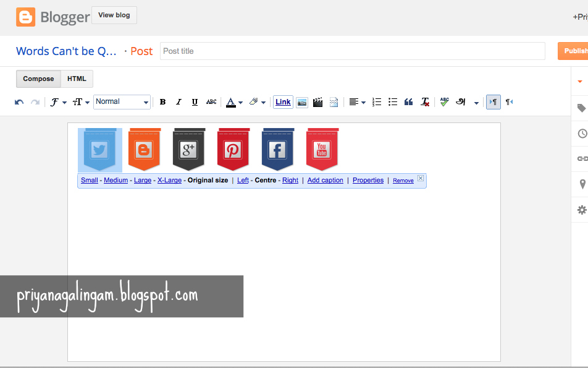588x368 pixels.
Task: Click the Undo arrow icon
Action: coord(19,102)
